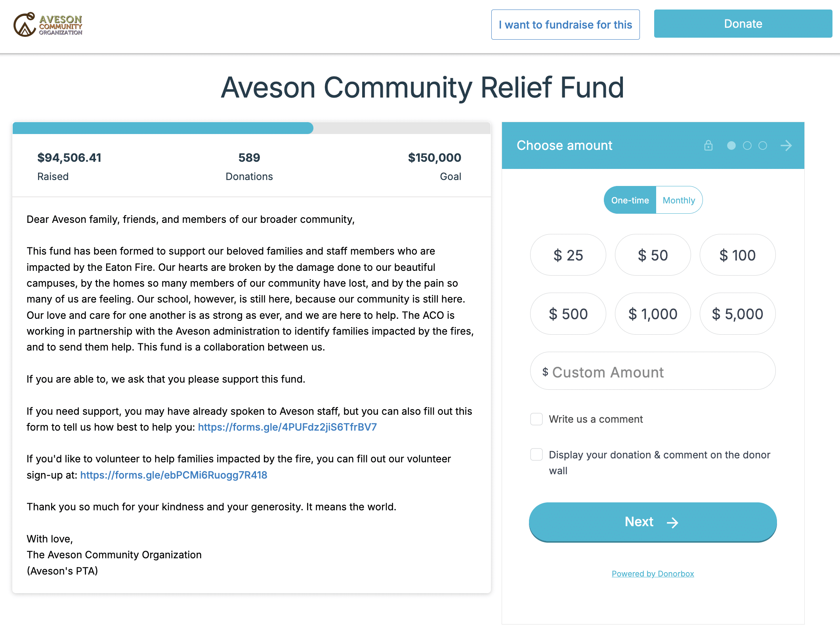Click inside the Custom Amount input field
Image resolution: width=840 pixels, height=636 pixels.
pos(653,372)
